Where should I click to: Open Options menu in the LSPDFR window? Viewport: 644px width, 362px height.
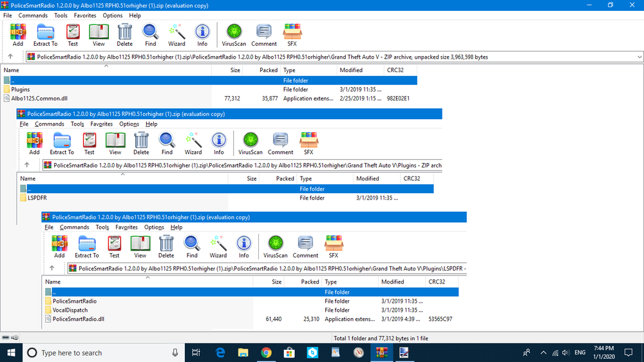click(x=154, y=227)
